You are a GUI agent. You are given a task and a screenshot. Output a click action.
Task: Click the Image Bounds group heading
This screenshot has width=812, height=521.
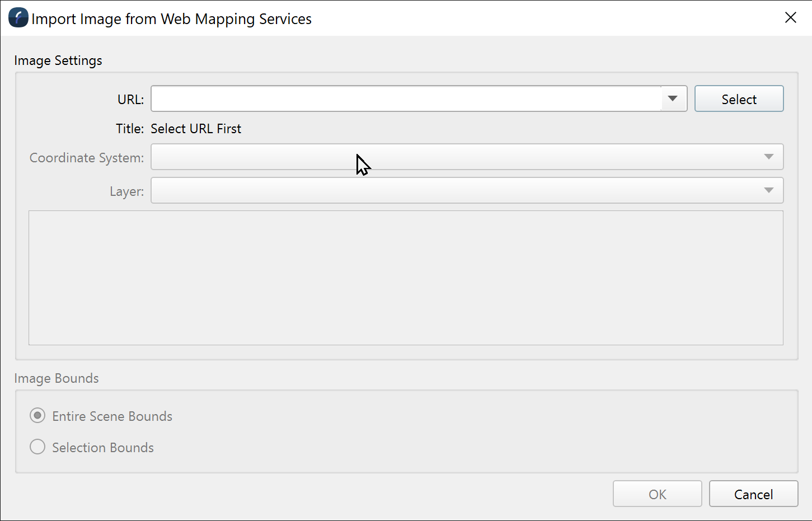tap(57, 378)
